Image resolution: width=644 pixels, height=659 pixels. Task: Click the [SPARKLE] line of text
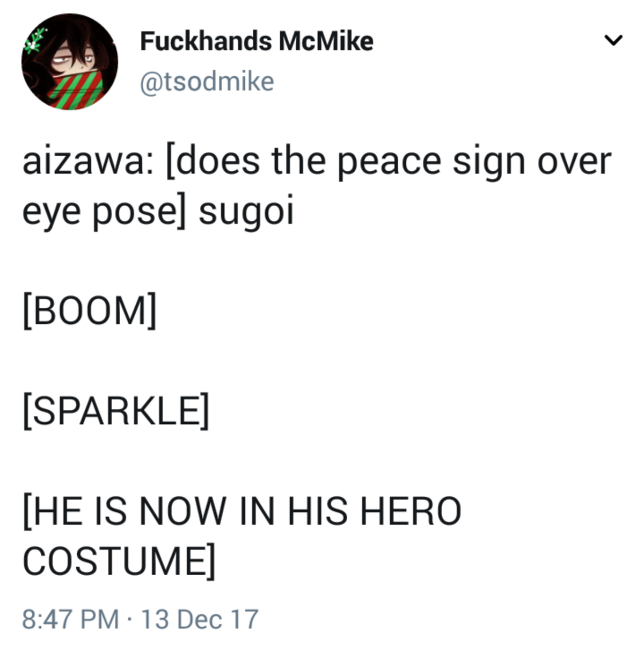[x=116, y=410]
